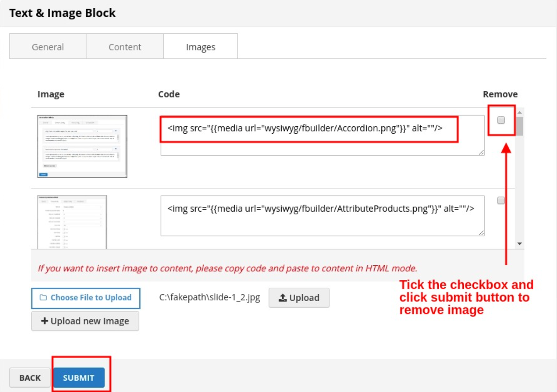The width and height of the screenshot is (557, 392).
Task: Click the image list scrollbar thumb
Action: 519,126
